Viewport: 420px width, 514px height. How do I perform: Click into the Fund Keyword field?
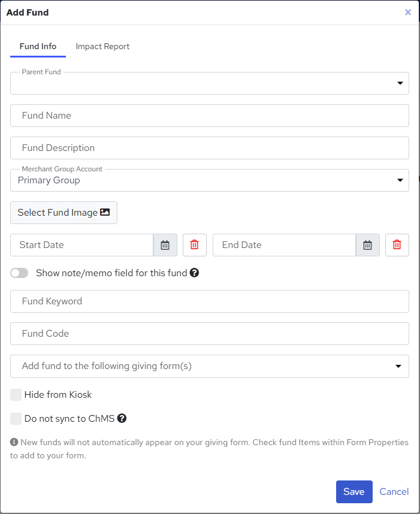point(210,301)
